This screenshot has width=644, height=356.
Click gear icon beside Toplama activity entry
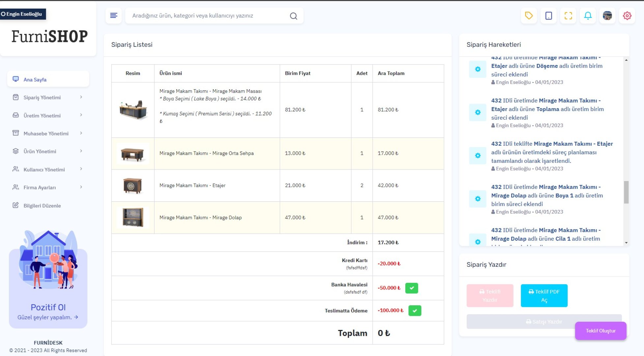pyautogui.click(x=478, y=112)
